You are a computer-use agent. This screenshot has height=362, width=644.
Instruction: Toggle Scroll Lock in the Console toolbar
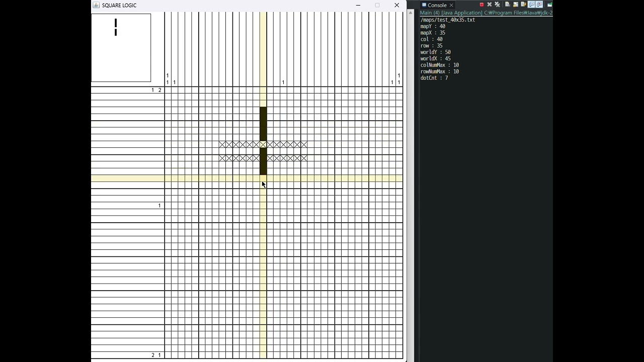[x=516, y=5]
